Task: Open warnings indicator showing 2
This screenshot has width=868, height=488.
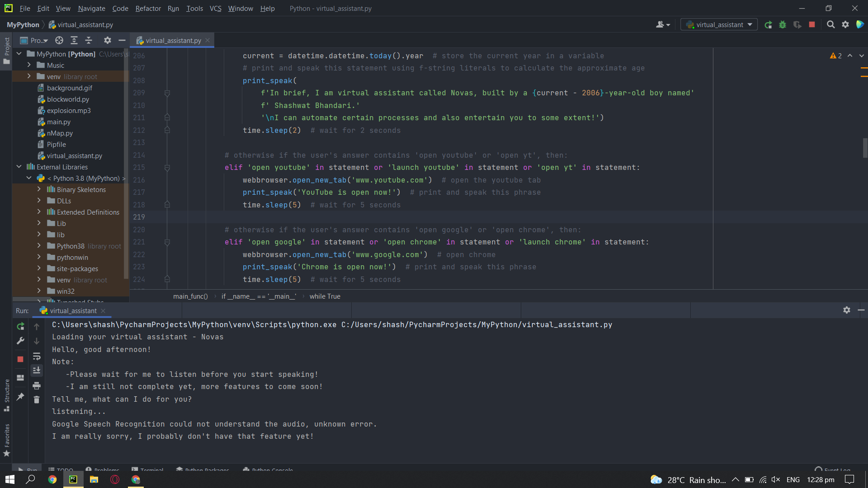Action: tap(836, 56)
